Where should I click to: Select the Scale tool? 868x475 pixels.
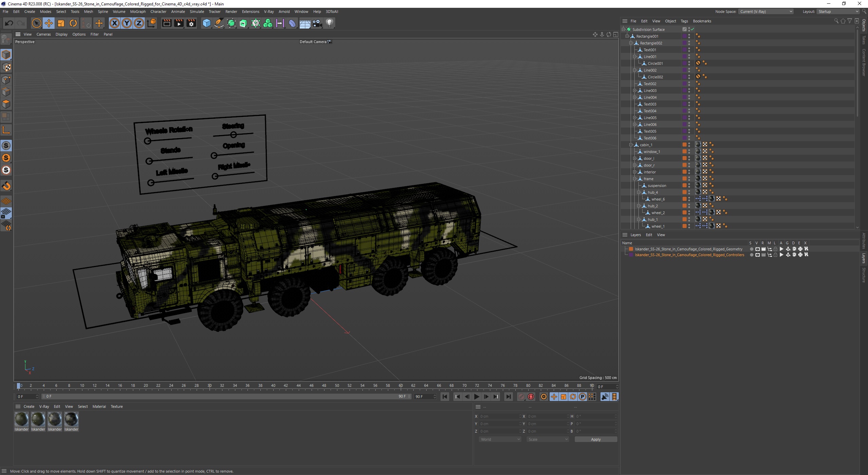[x=61, y=23]
